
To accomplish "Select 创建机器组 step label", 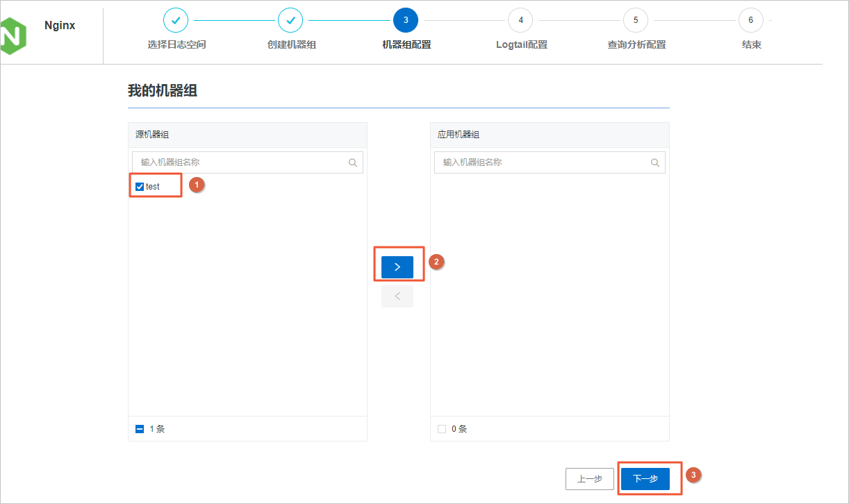I will click(x=292, y=44).
